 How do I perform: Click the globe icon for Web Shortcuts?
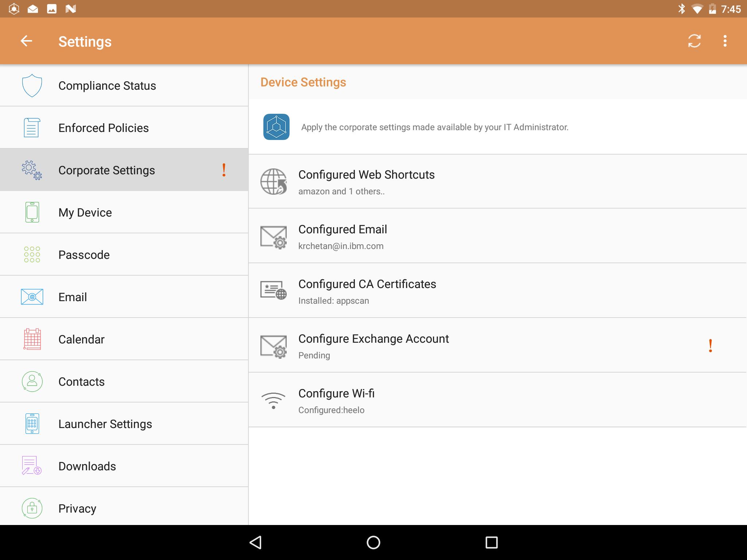(x=274, y=181)
